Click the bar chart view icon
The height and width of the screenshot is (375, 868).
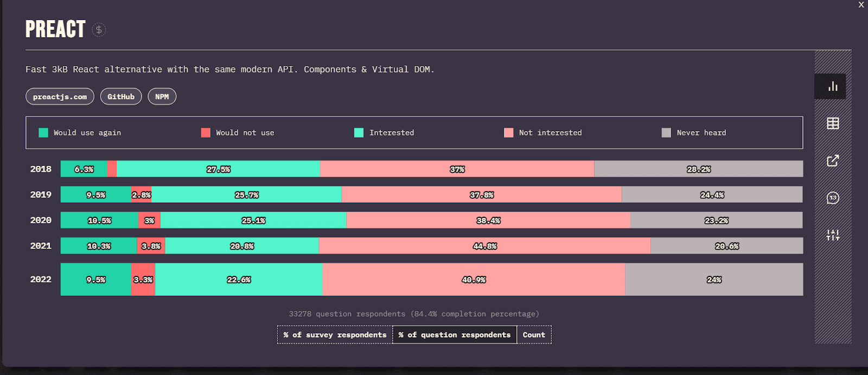(x=832, y=86)
